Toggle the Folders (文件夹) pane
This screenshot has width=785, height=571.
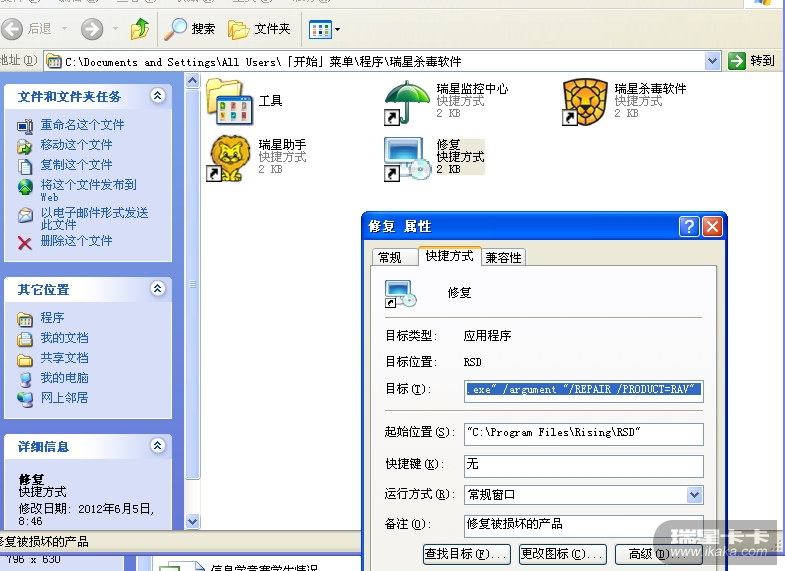[259, 29]
